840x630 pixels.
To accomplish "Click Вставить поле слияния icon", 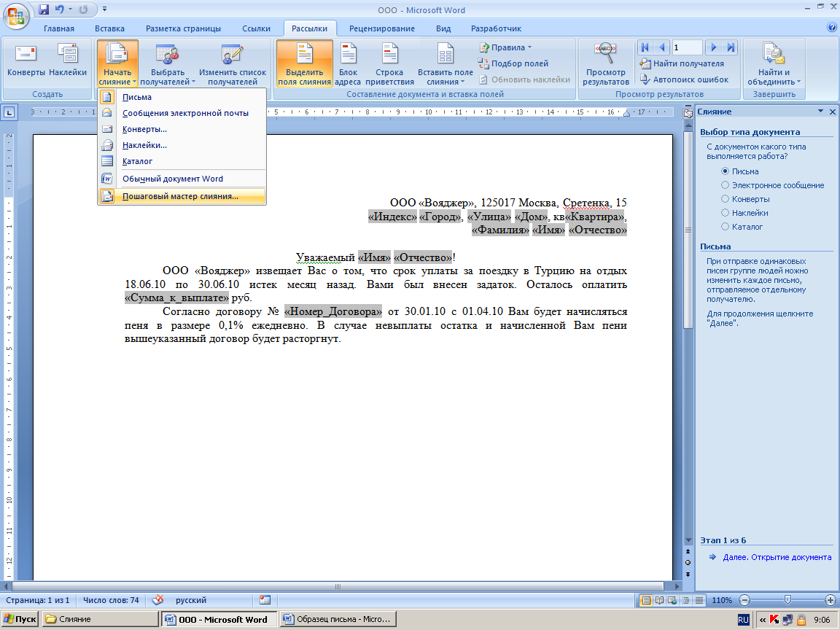I will pyautogui.click(x=446, y=54).
